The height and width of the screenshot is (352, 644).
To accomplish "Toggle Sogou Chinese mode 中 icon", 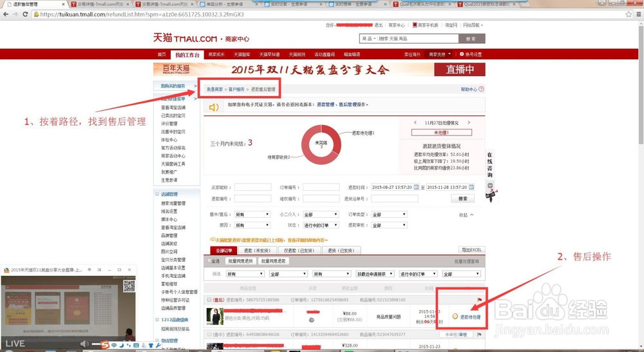I will point(114,346).
